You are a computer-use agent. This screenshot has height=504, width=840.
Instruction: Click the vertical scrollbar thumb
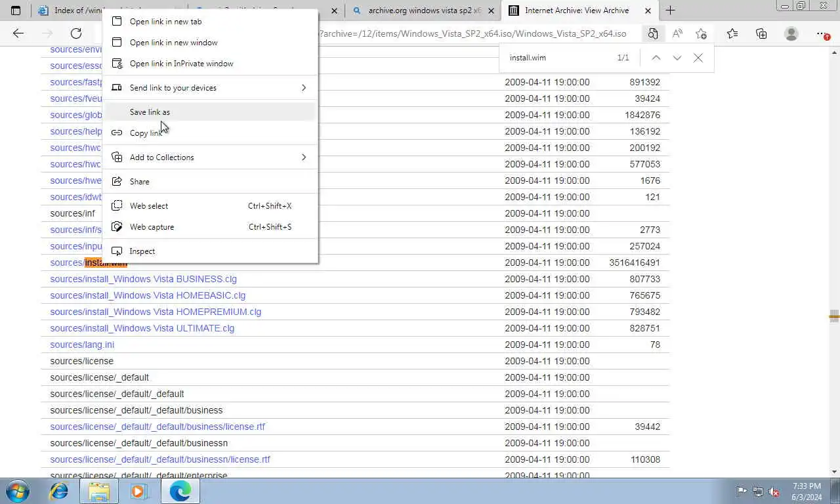click(x=834, y=316)
